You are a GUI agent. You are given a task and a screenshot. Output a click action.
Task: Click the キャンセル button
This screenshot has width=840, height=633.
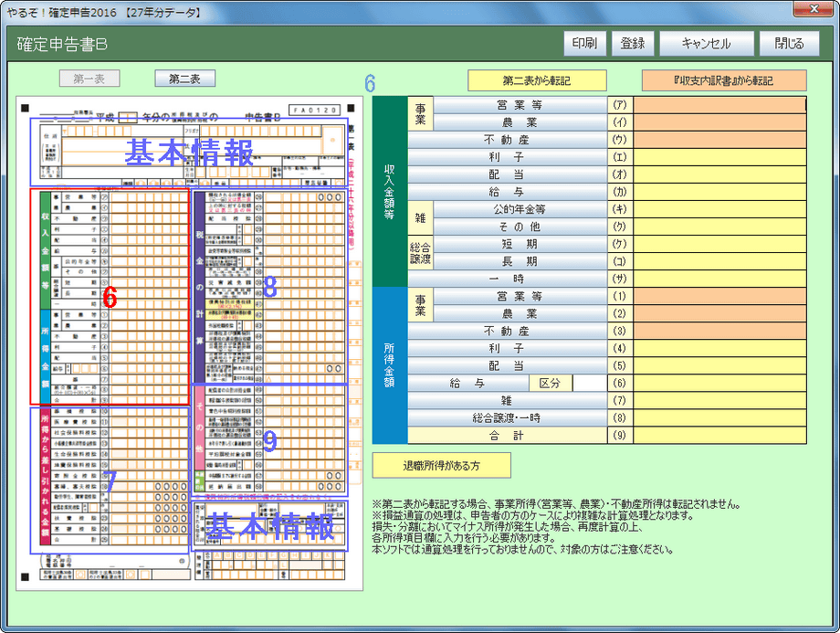706,44
